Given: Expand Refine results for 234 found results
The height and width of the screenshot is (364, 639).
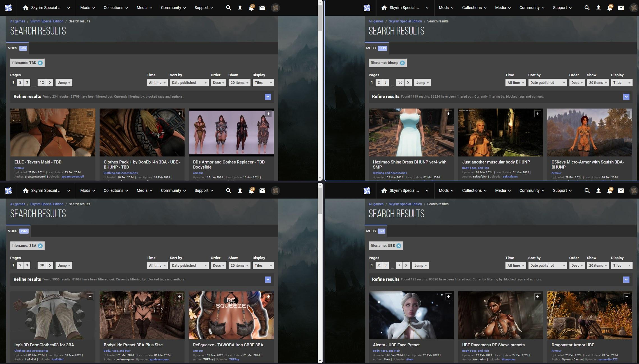Looking at the screenshot, I should [x=268, y=97].
